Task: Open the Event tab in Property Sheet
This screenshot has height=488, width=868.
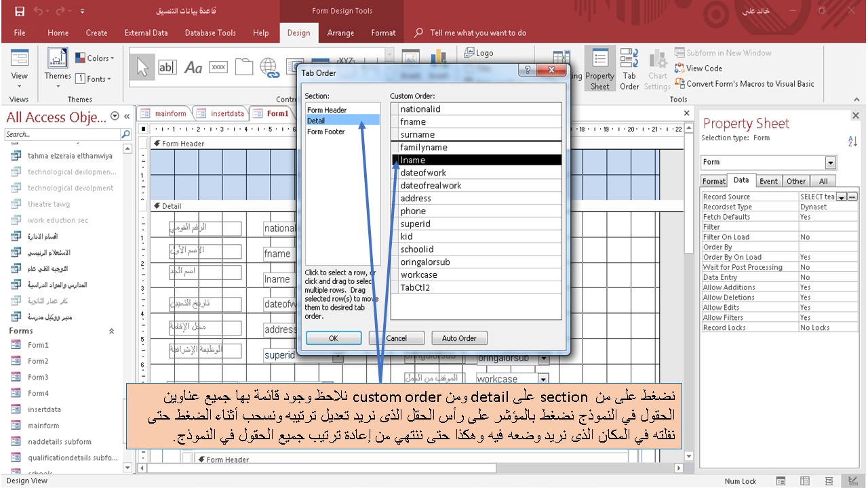Action: [x=769, y=180]
